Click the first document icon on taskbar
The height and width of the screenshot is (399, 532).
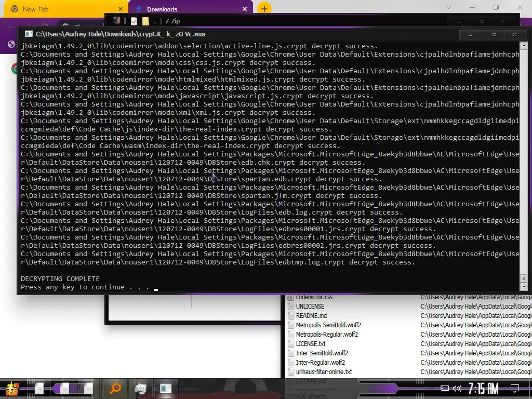[39, 389]
